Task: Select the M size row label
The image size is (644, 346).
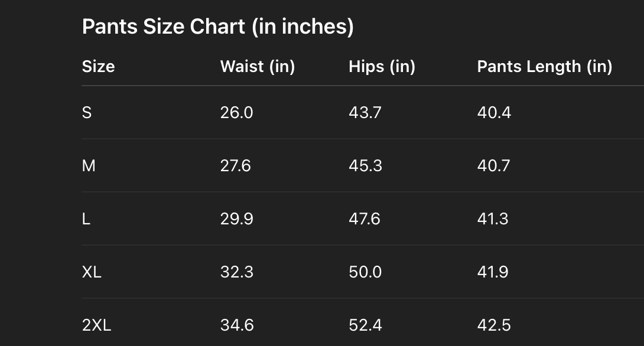Action: (x=89, y=166)
